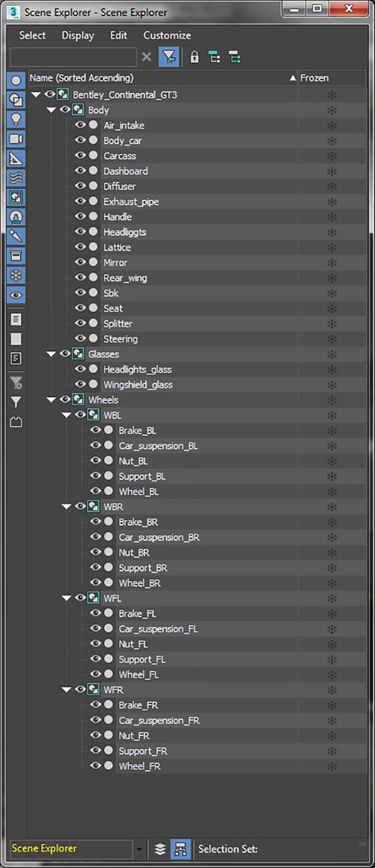Open the Select menu
Screen dimensions: 375x868
(33, 35)
